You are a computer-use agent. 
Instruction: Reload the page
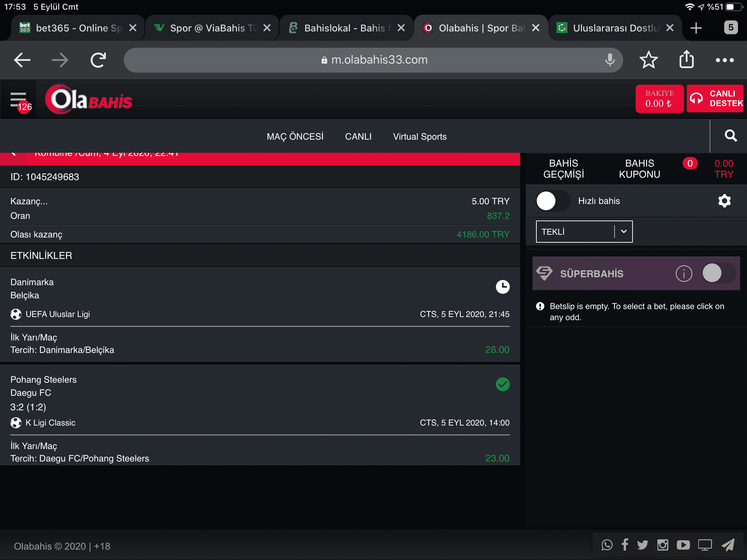98,60
